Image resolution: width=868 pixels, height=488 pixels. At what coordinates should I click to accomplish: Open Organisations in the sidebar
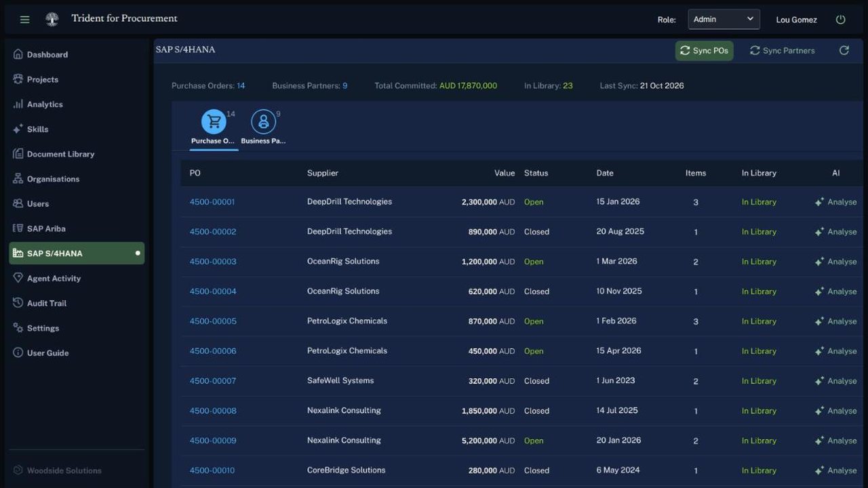(x=77, y=179)
